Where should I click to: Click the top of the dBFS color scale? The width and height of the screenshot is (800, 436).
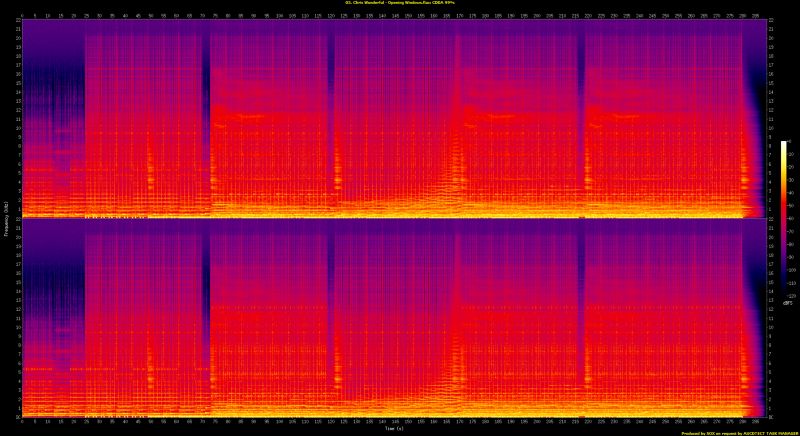click(x=784, y=144)
